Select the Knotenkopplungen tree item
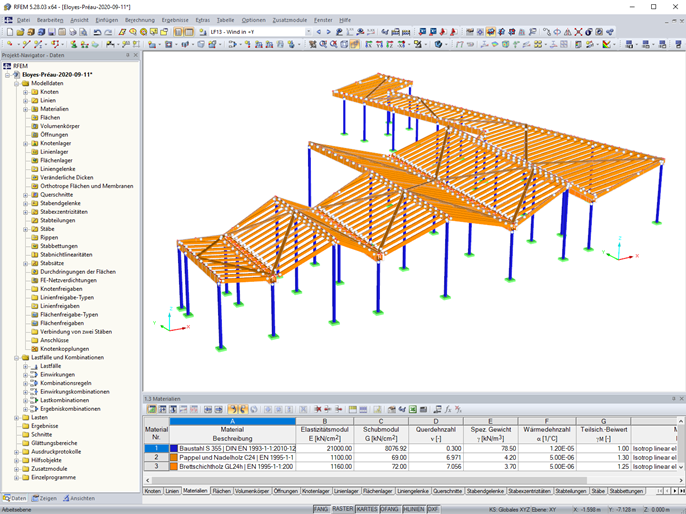 click(x=64, y=349)
